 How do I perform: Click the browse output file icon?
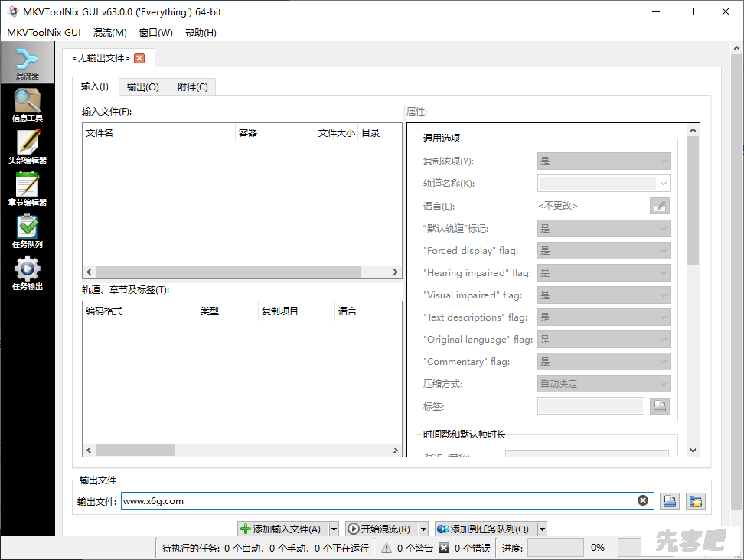[670, 501]
